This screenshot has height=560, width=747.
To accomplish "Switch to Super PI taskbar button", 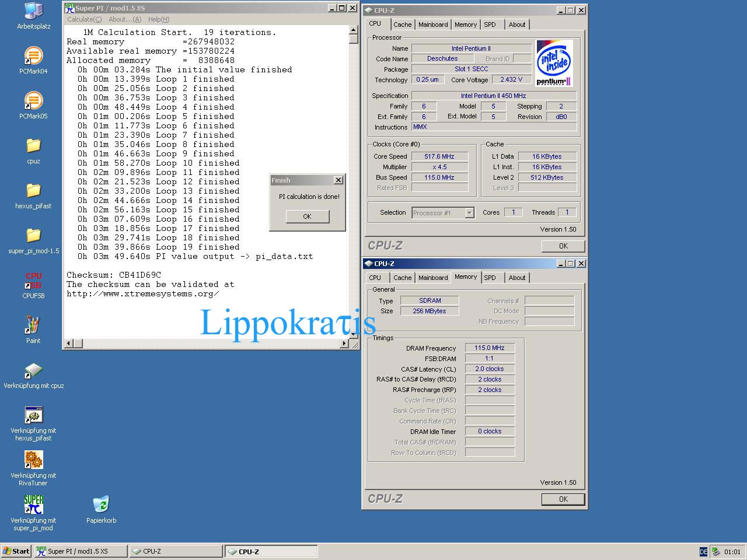I will coord(80,551).
